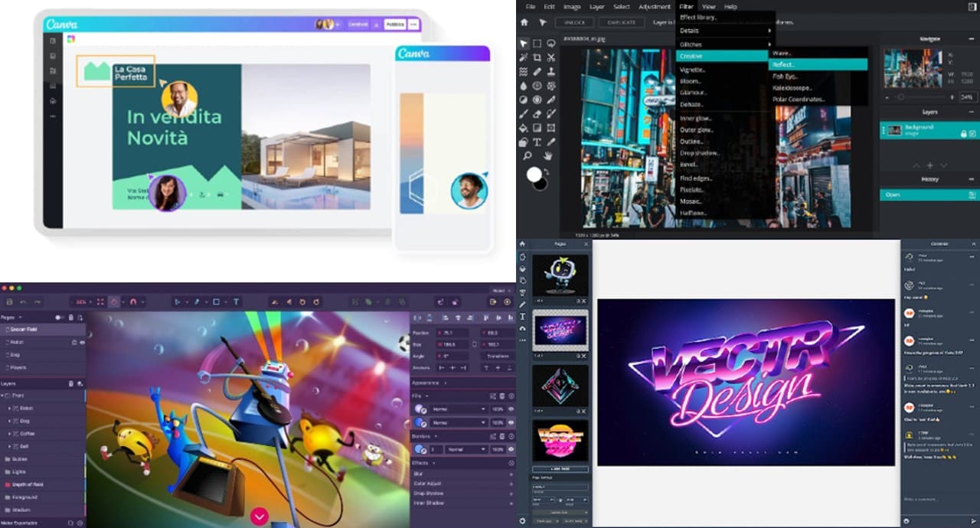Screen dimensions: 980x528
Task: Select the Hand pan tool in Pixlr
Action: 547,155
